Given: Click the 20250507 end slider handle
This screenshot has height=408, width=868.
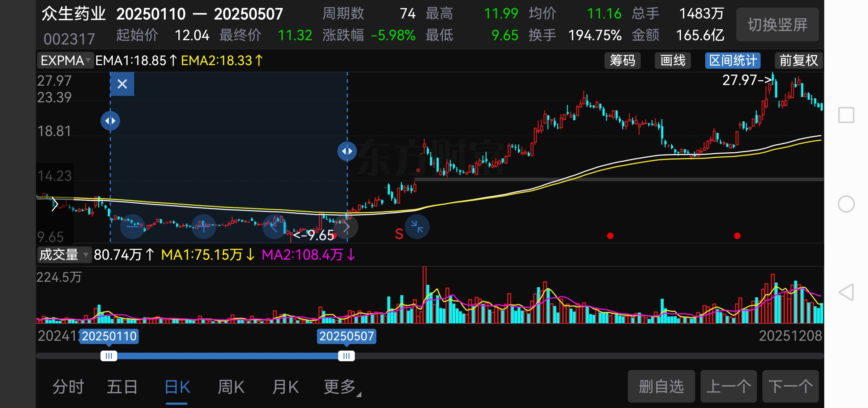Looking at the screenshot, I should pyautogui.click(x=346, y=356).
